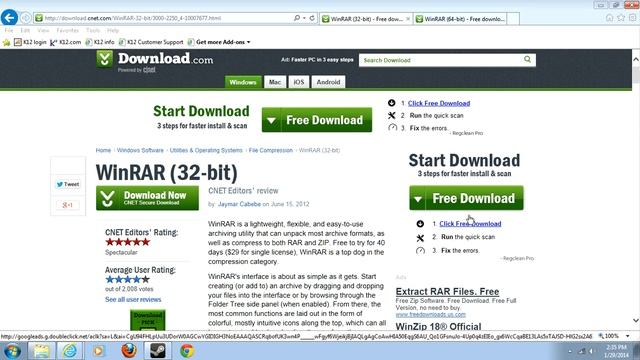Click the search magnifier in Search Download box

(527, 60)
